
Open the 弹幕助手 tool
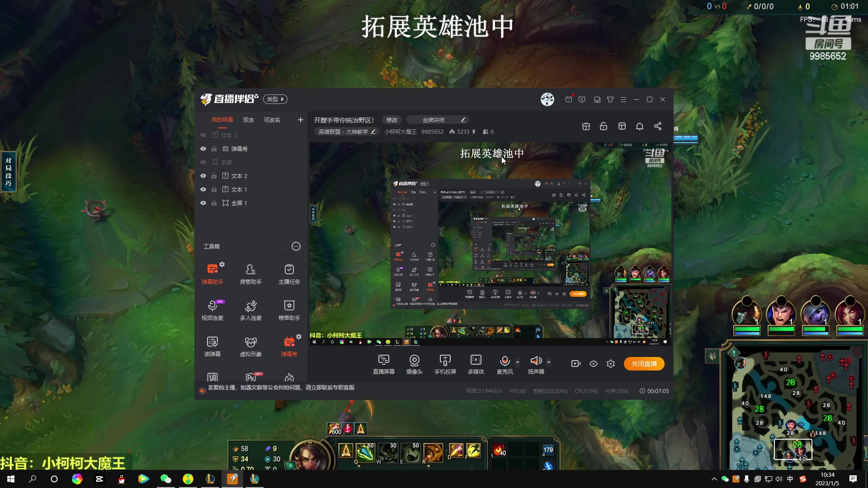pos(212,273)
